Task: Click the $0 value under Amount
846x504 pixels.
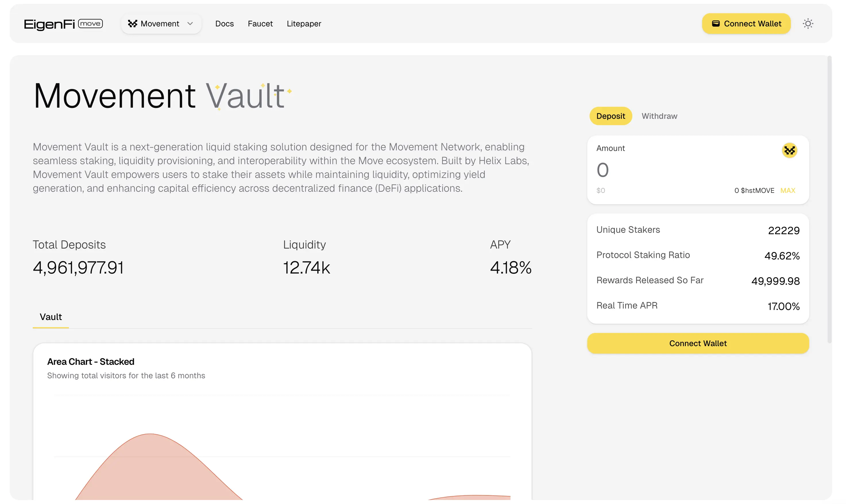Action: tap(600, 191)
